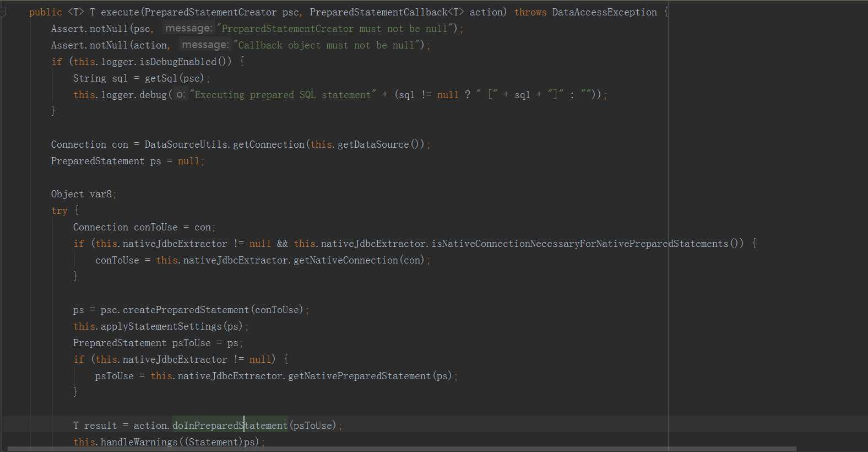Click the 'DataSourceUtils' class reference
The width and height of the screenshot is (868, 452).
(186, 144)
